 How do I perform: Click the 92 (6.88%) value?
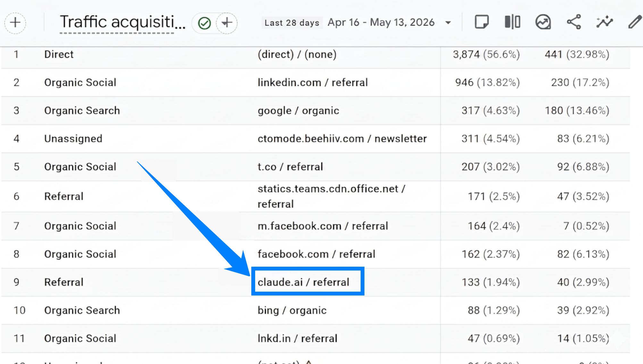pyautogui.click(x=583, y=167)
